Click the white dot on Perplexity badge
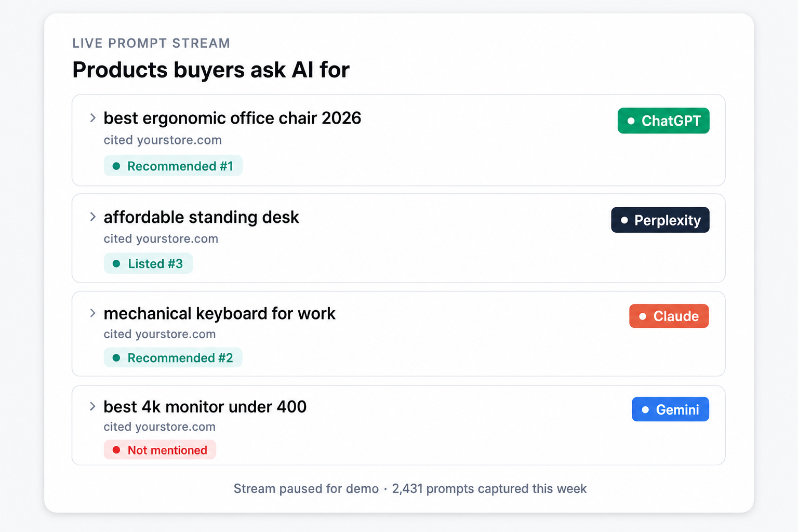Screen dimensions: 798x532 (624, 220)
